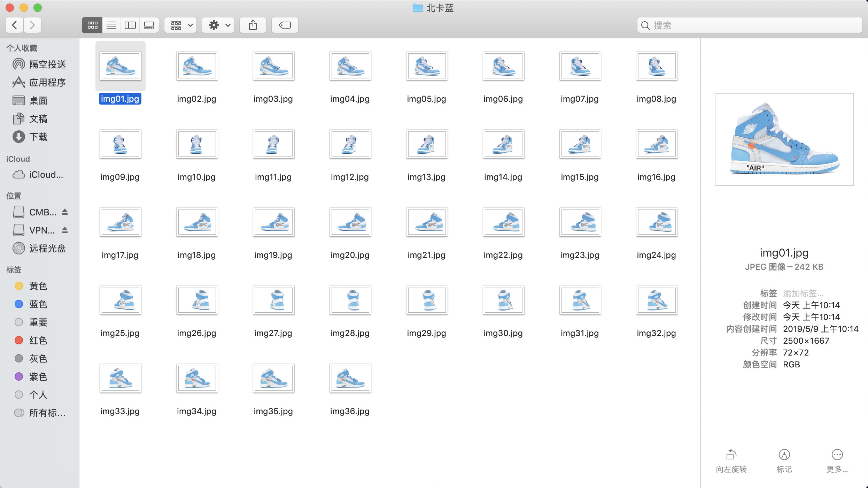This screenshot has height=488, width=868.
Task: Select the img33.jpg thumbnail
Action: coord(121,378)
